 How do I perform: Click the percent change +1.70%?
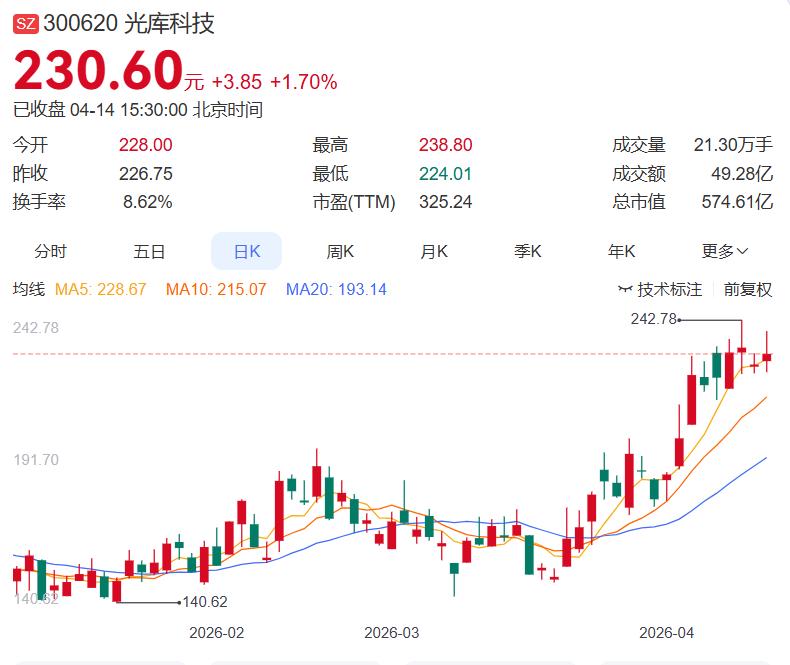[x=304, y=82]
